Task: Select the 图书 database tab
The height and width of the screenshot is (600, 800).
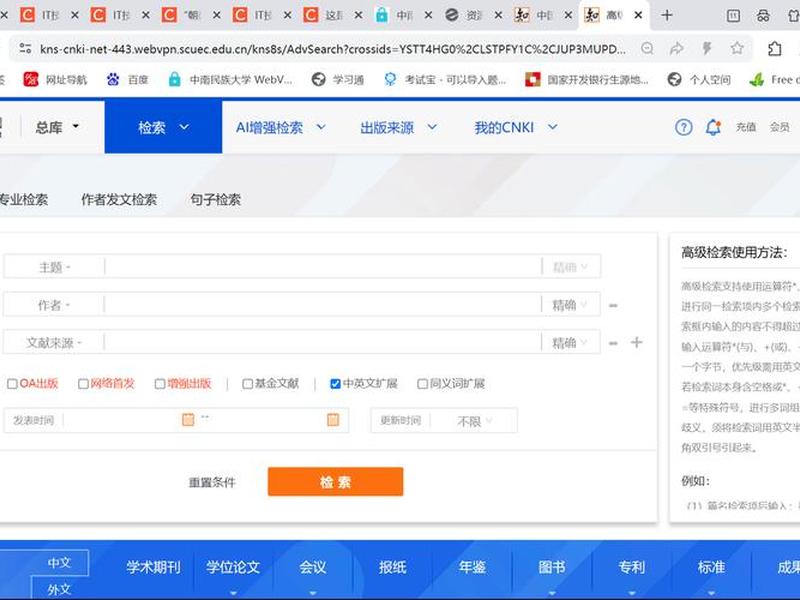Action: [x=552, y=567]
